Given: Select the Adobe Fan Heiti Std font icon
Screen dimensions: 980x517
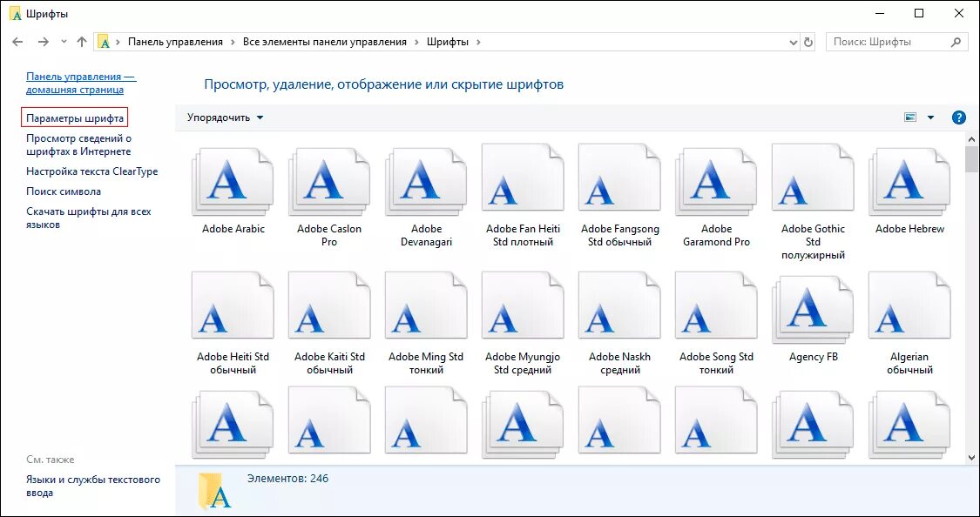Looking at the screenshot, I should 524,178.
